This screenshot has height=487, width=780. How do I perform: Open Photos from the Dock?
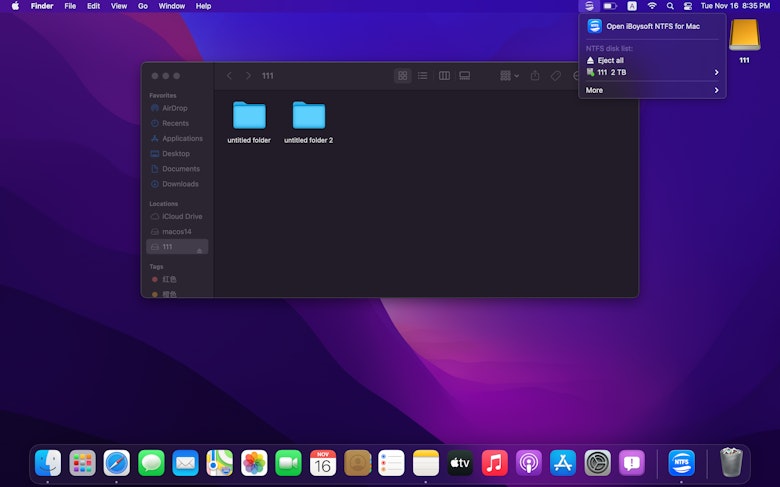pyautogui.click(x=254, y=463)
